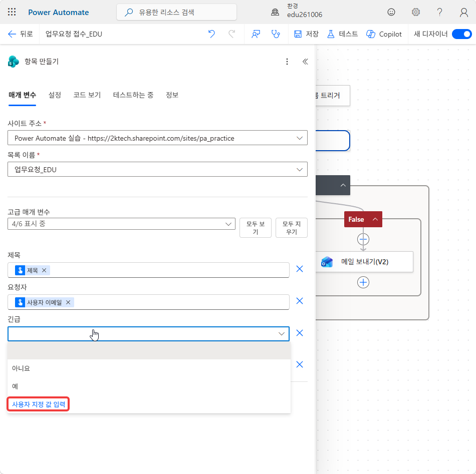Image resolution: width=476 pixels, height=474 pixels.
Task: Go back with the 뒤로 button
Action: click(x=21, y=34)
